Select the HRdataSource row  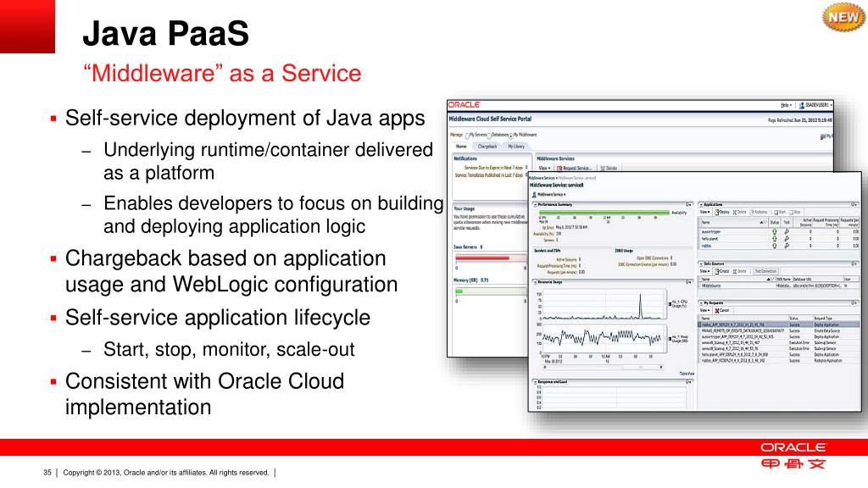tap(779, 286)
